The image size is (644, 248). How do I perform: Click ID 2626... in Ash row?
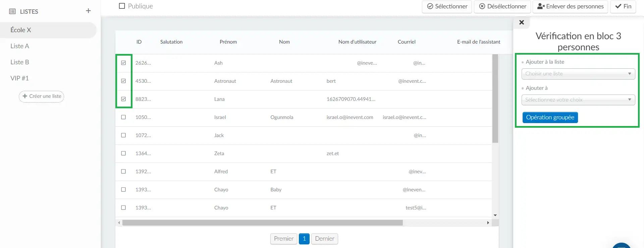143,63
